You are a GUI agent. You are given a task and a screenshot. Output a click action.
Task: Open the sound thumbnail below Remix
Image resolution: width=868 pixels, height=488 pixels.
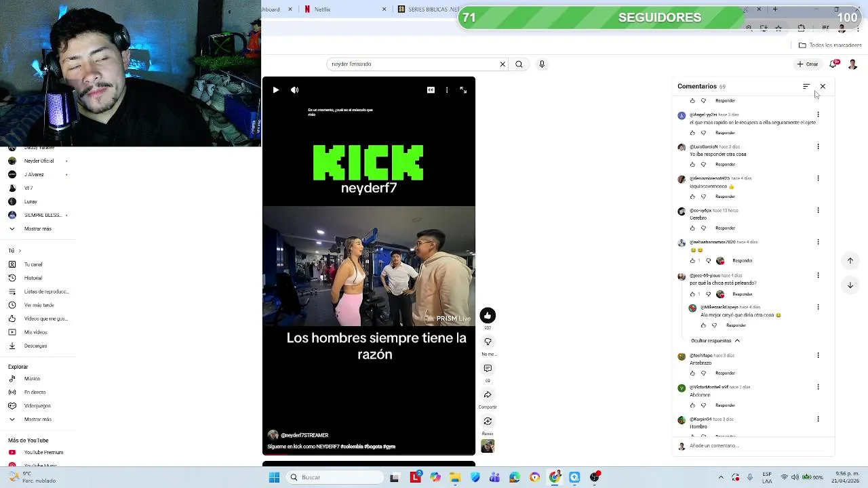pyautogui.click(x=488, y=446)
